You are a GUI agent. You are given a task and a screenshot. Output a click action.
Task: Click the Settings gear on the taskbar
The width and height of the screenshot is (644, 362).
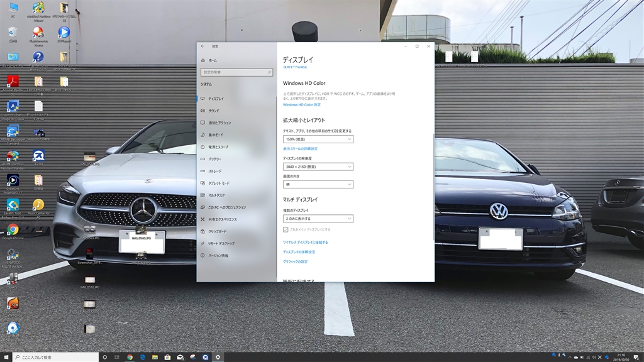tap(218, 358)
